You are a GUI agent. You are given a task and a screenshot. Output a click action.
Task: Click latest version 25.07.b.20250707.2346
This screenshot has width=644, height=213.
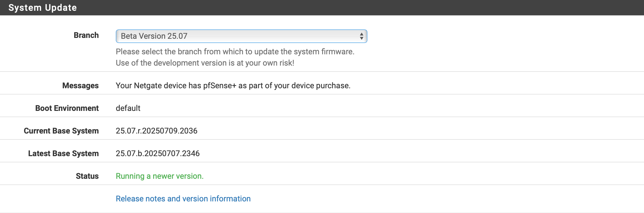click(158, 154)
